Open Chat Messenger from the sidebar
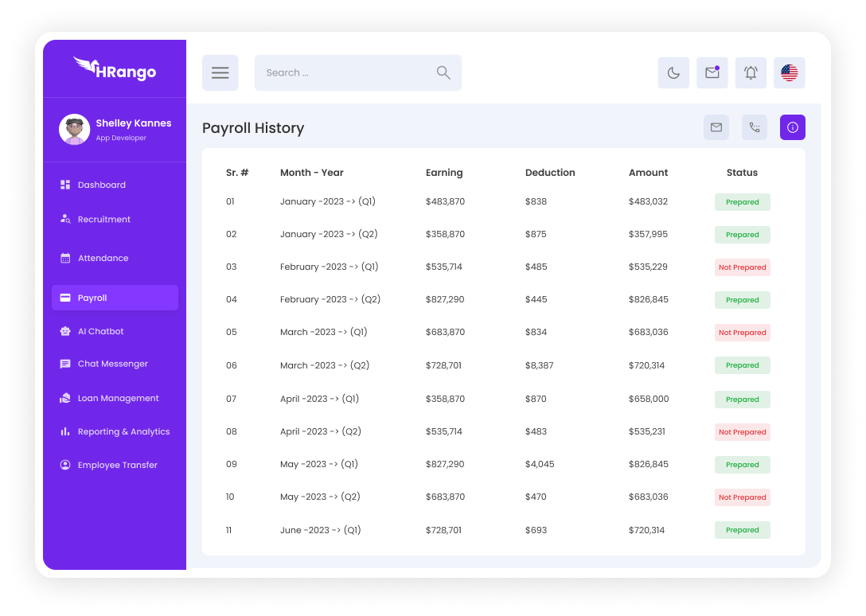 112,364
